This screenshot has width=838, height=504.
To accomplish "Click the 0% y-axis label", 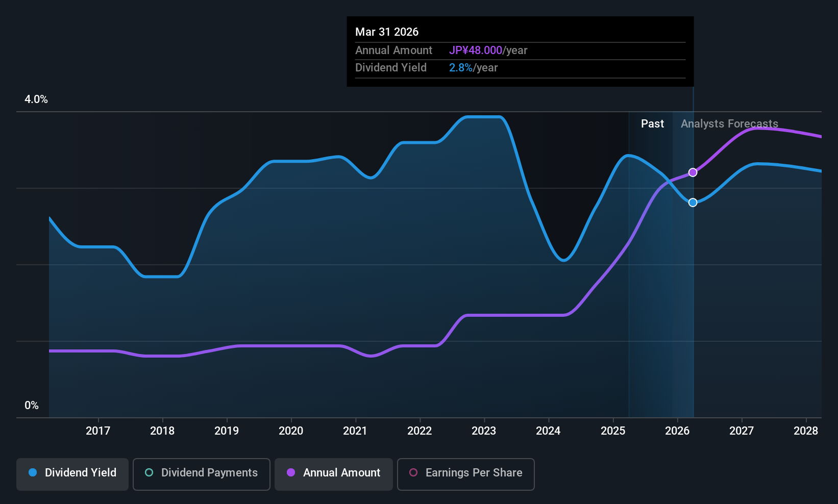I will pyautogui.click(x=32, y=406).
